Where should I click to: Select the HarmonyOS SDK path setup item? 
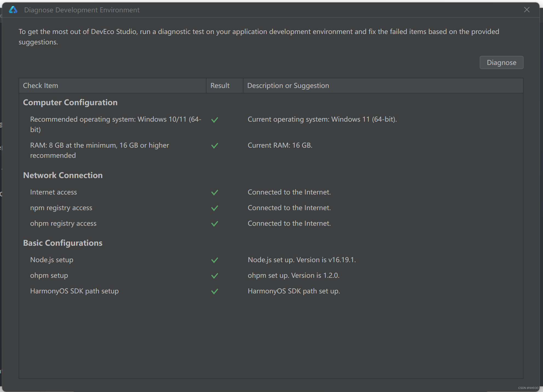[x=74, y=291]
